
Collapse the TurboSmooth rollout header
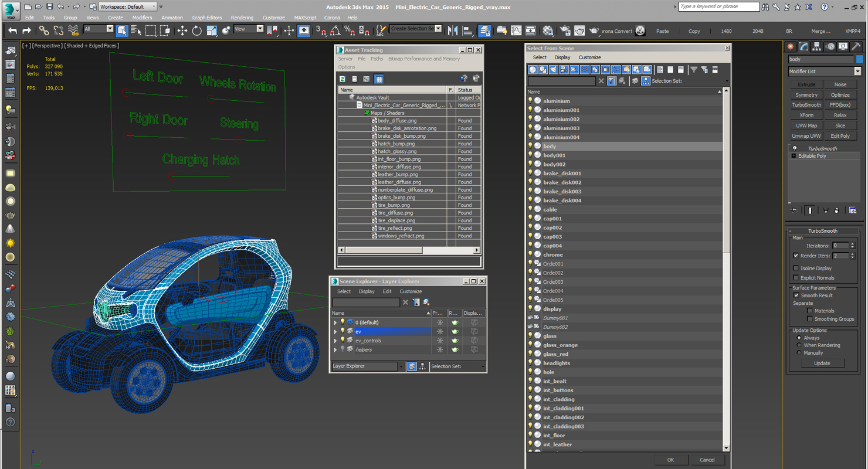[x=823, y=231]
